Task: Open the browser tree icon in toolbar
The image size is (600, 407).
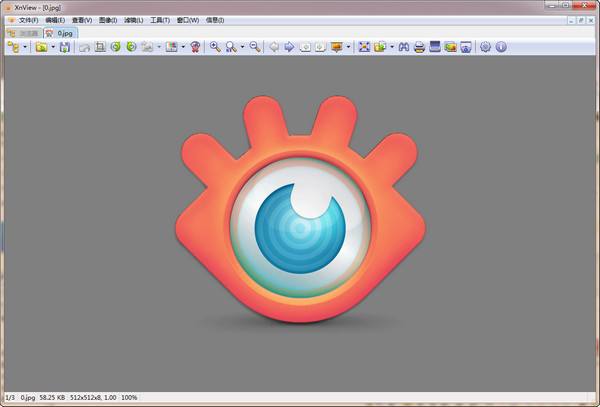Action: 13,47
